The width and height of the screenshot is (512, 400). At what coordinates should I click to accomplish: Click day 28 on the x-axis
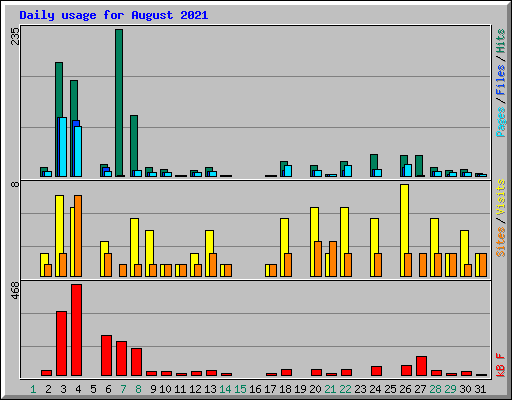[435, 389]
